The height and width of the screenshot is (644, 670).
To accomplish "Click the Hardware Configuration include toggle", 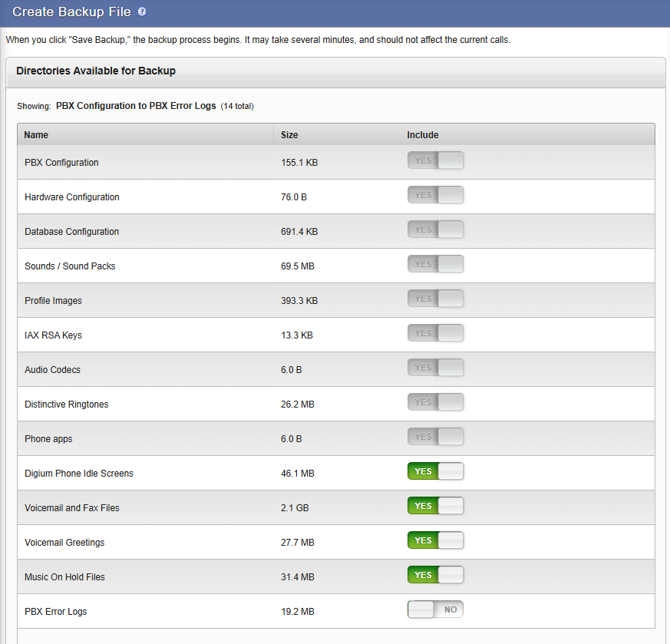I will (435, 195).
